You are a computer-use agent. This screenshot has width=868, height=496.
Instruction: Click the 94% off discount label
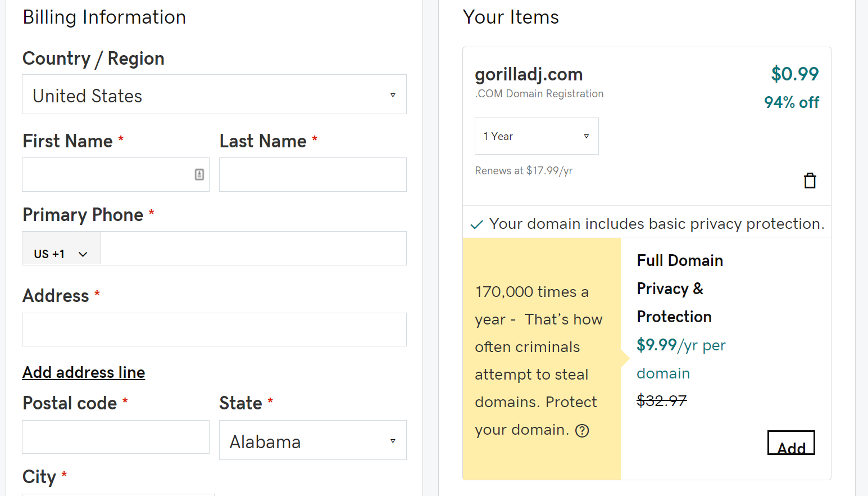coord(792,102)
